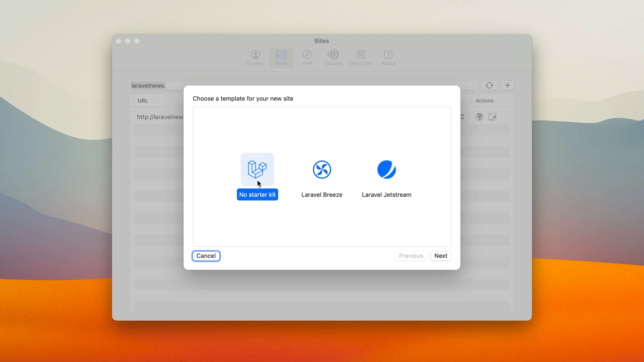This screenshot has height=362, width=644.
Task: Select the http://laravelnews site row
Action: click(322, 117)
